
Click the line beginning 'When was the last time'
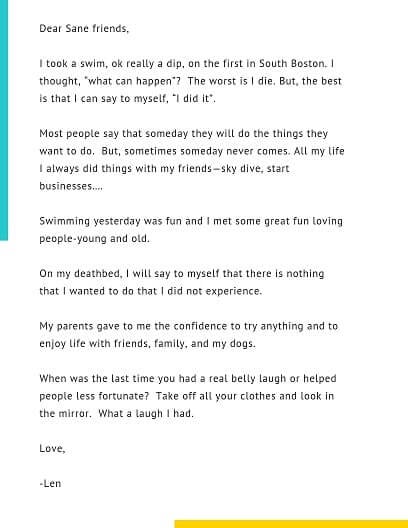(x=188, y=379)
